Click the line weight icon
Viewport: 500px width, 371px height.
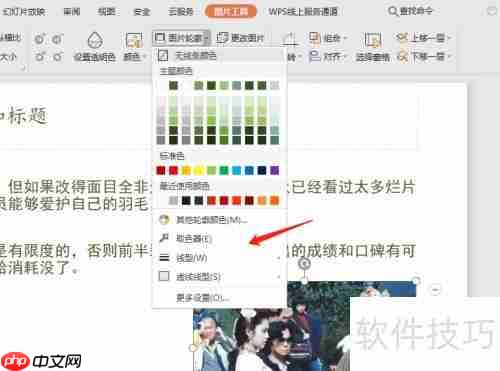(x=164, y=257)
